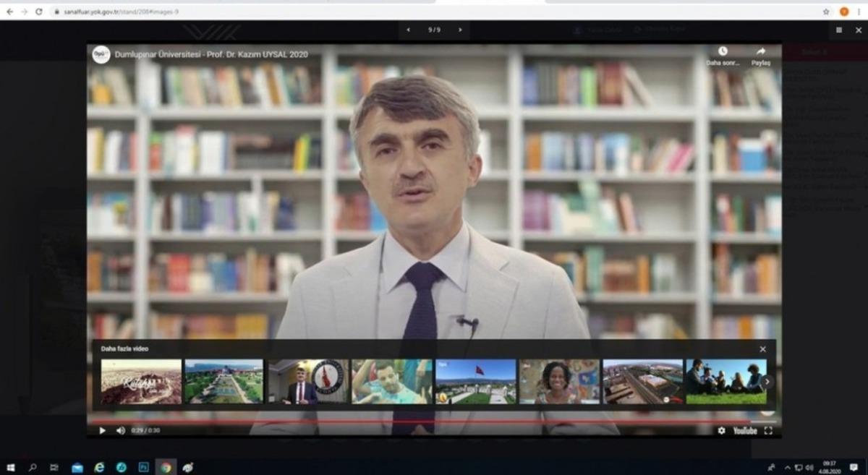Close the Daha fazla video panel
Image resolution: width=868 pixels, height=475 pixels.
pyautogui.click(x=762, y=349)
